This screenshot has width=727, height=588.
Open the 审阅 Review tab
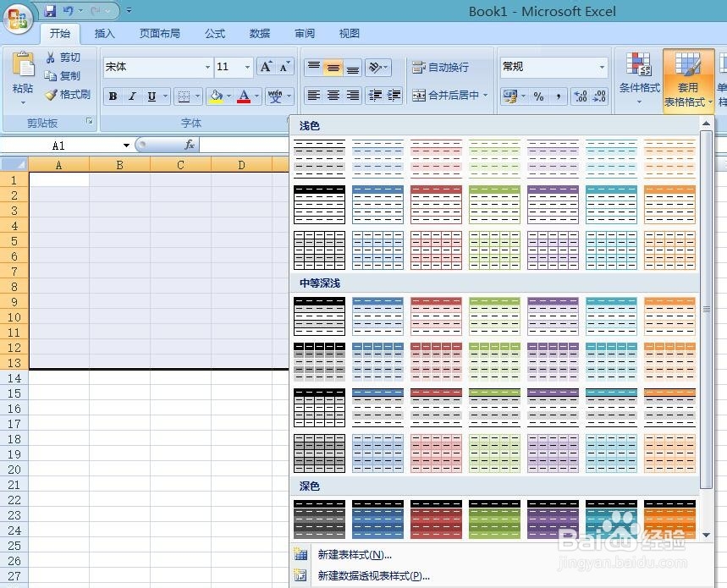coord(305,33)
